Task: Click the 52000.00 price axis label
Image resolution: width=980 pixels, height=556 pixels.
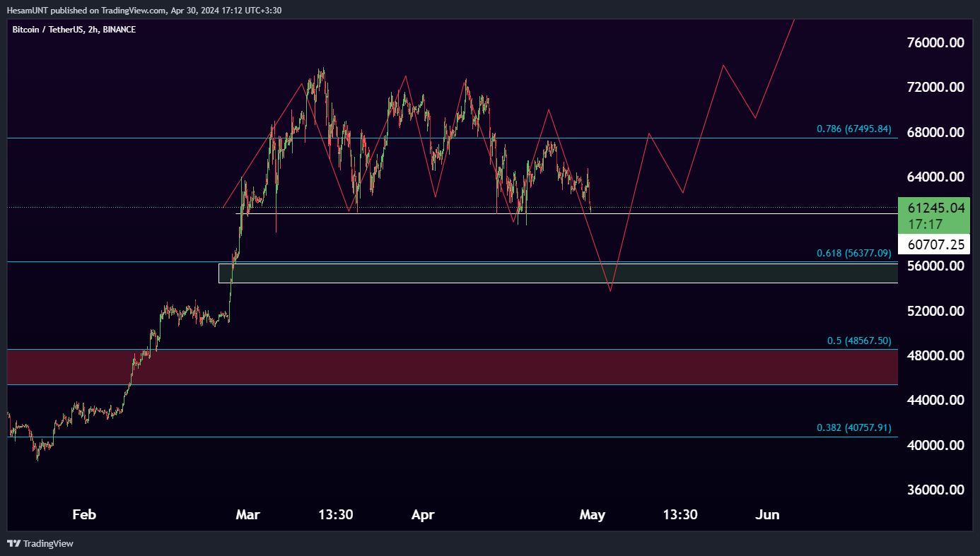Action: (x=935, y=311)
